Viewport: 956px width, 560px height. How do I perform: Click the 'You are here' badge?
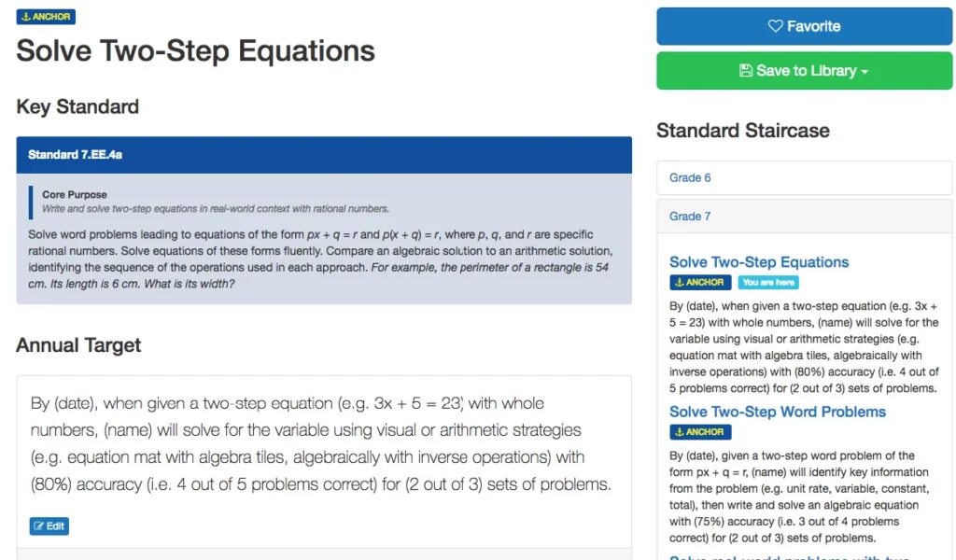click(x=768, y=283)
